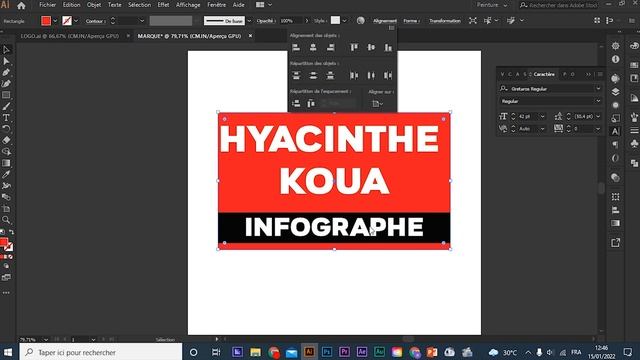Select the Artboard tool
The width and height of the screenshot is (640, 360).
click(6, 209)
